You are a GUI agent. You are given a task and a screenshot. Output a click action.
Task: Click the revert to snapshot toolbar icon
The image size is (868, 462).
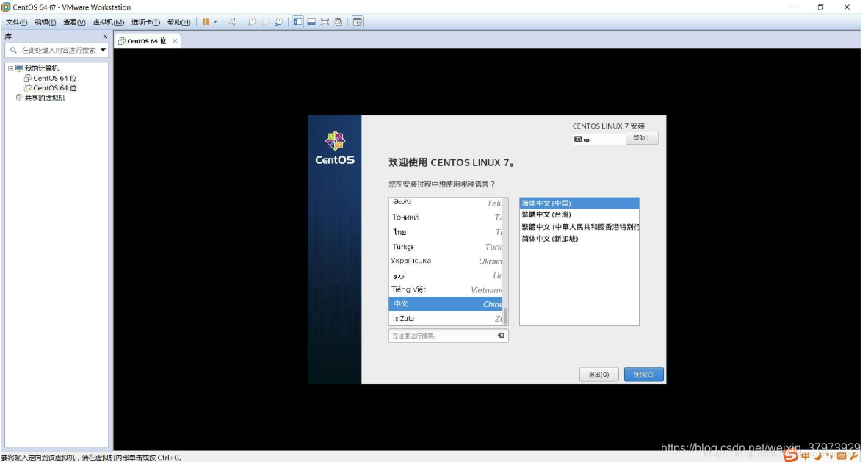tap(265, 22)
